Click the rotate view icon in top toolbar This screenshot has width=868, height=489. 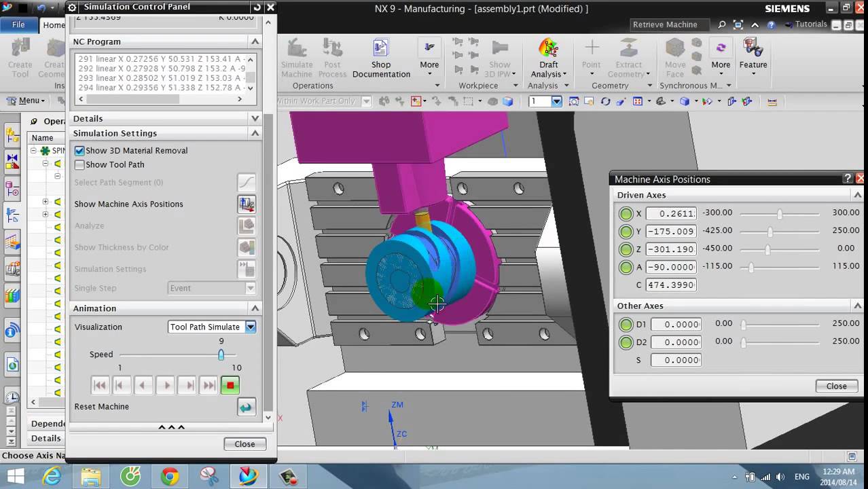605,101
